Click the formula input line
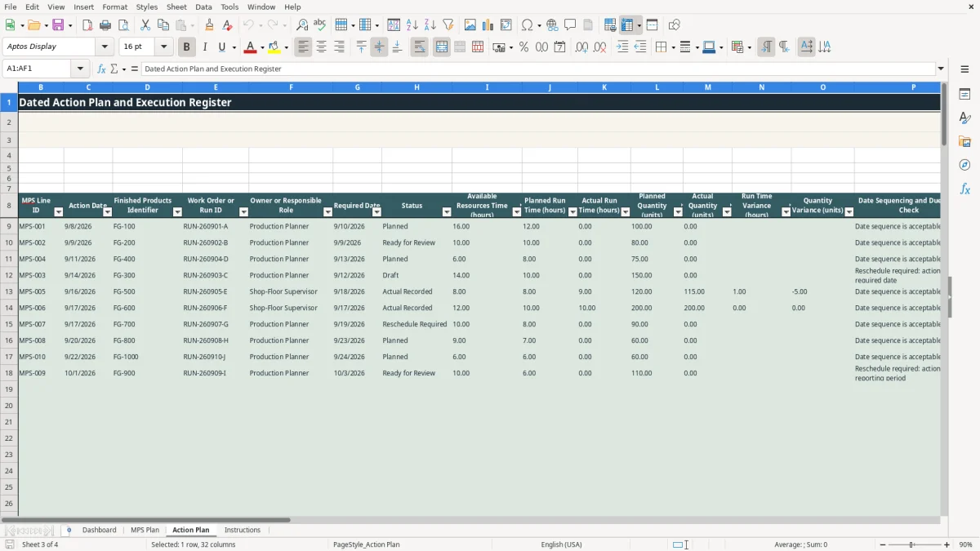 point(538,69)
